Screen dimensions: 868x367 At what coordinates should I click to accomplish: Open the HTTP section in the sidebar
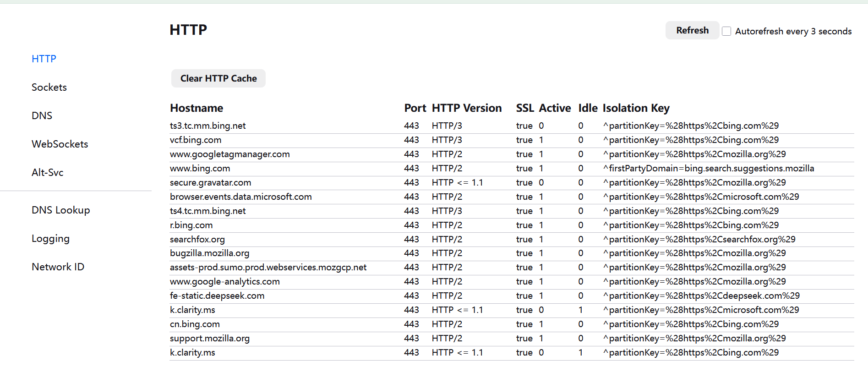pos(44,59)
